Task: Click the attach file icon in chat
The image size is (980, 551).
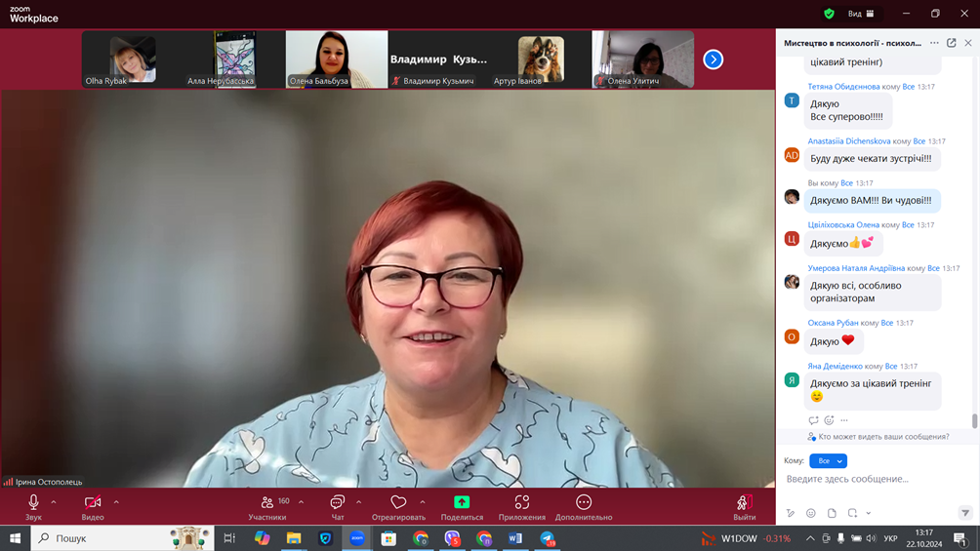Action: click(832, 513)
